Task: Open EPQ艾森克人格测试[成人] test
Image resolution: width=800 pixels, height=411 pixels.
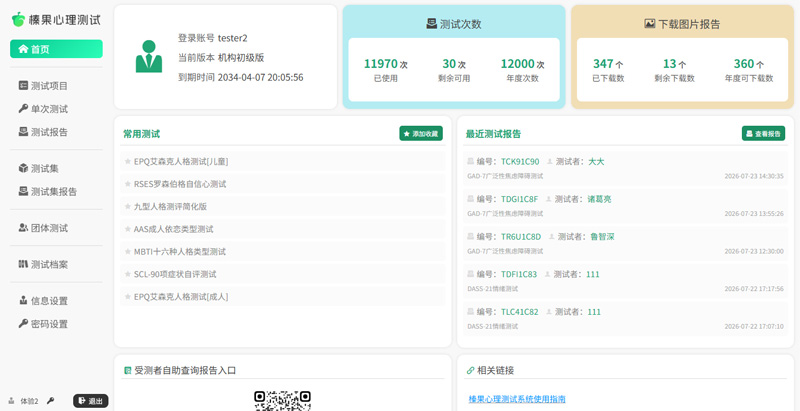Action: point(283,296)
